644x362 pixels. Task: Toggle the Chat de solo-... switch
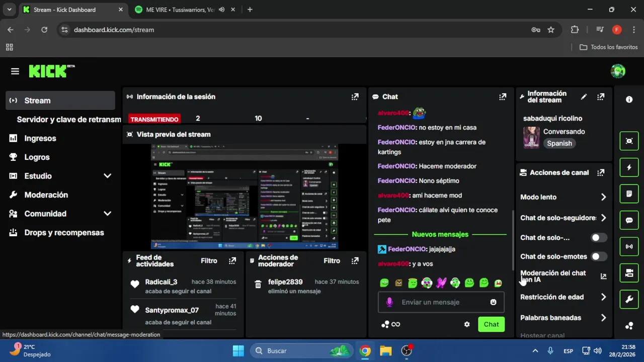(599, 237)
